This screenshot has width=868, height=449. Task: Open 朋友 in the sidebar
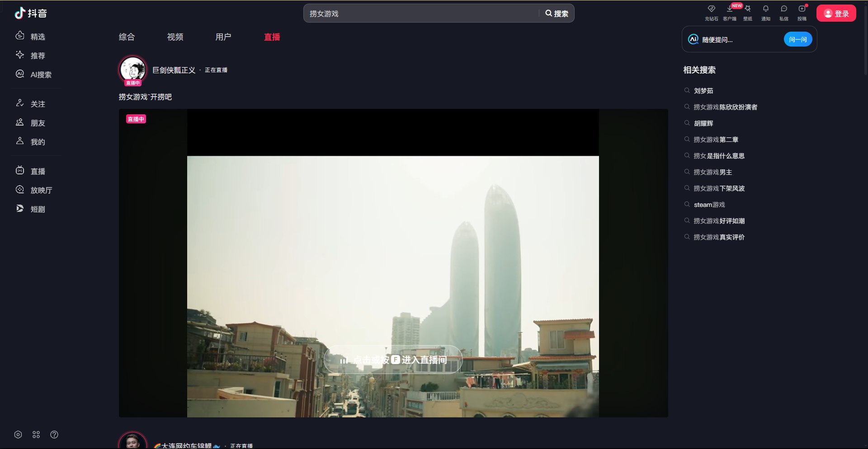31,123
